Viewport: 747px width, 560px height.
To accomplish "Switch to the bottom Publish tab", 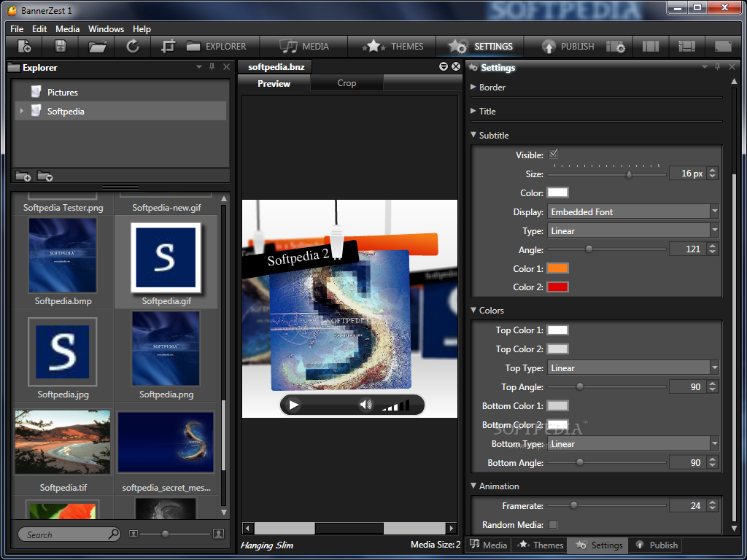I will [x=657, y=545].
